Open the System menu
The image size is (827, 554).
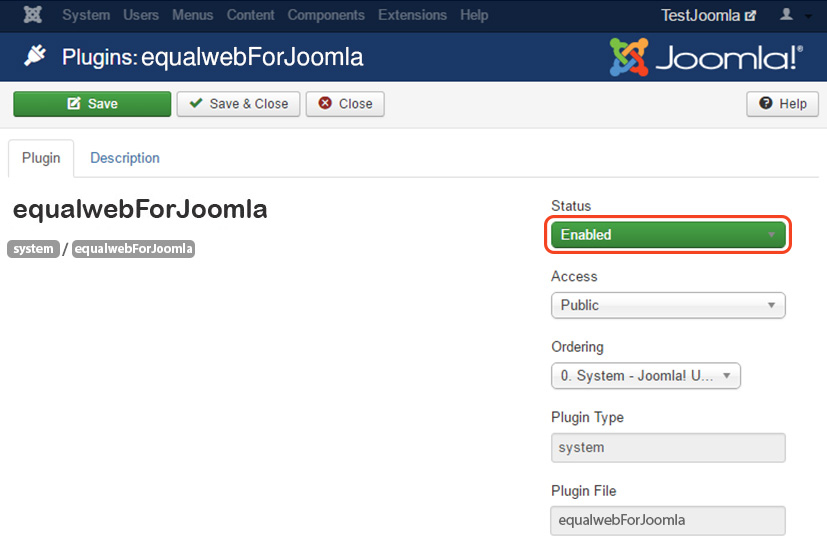[86, 15]
